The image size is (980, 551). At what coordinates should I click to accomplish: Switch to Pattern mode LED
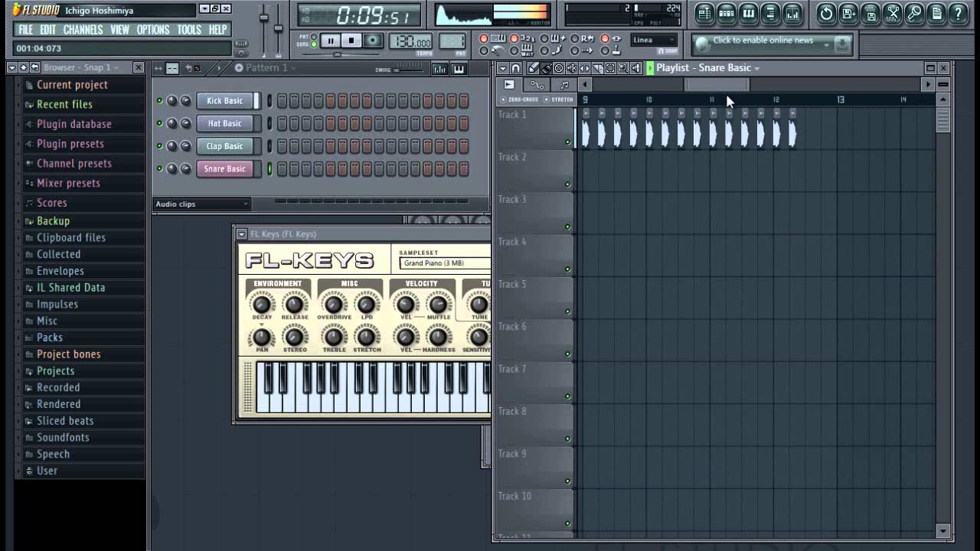pos(314,37)
